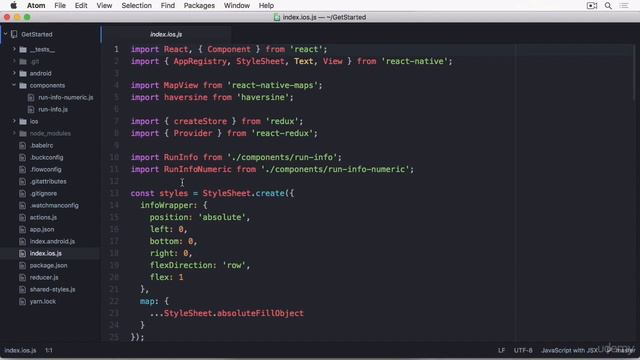The width and height of the screenshot is (640, 360).
Task: Open the notification center list icon
Action: coord(624,5)
